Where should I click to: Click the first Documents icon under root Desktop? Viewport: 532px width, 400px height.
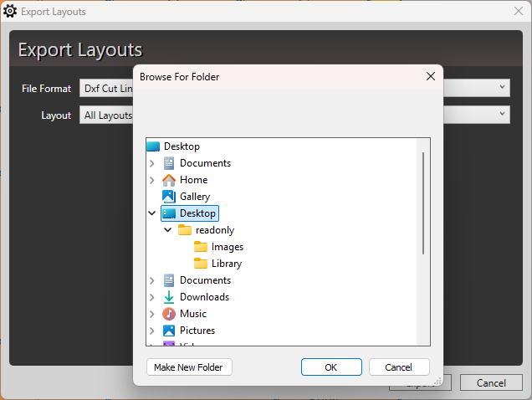[169, 163]
